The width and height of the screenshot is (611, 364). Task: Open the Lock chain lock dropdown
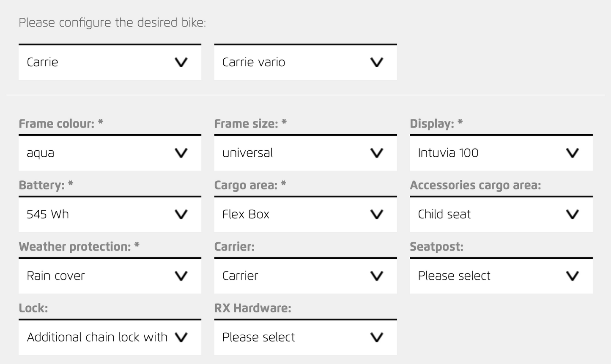pyautogui.click(x=110, y=337)
